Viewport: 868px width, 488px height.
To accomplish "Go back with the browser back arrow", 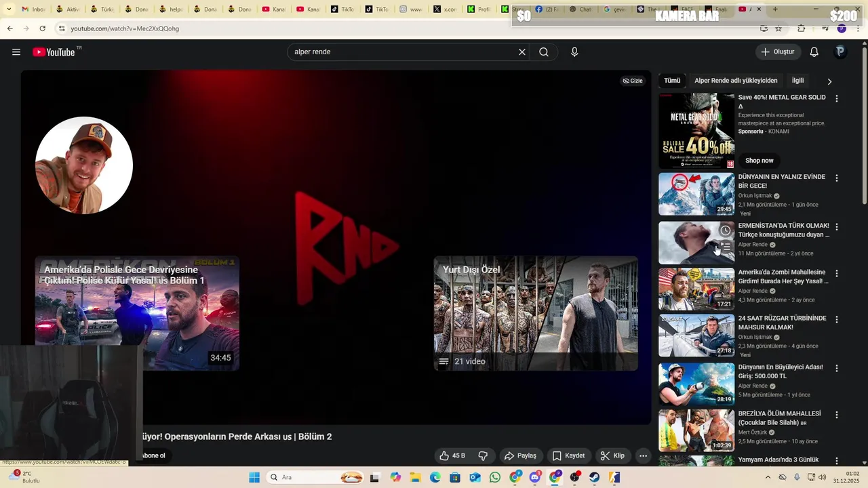I will 9,28.
